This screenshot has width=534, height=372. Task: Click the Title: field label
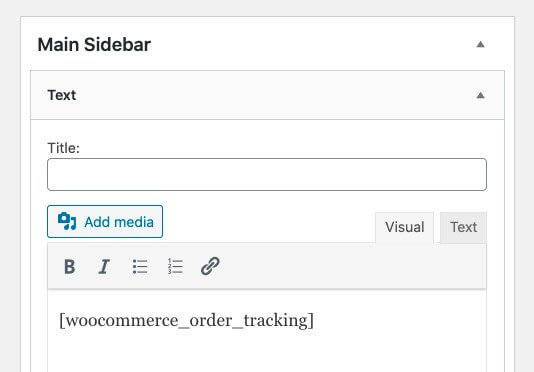(63, 148)
